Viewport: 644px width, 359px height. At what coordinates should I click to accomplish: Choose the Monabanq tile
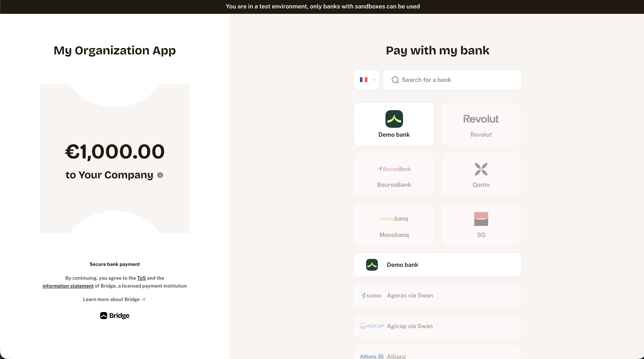[x=394, y=224]
